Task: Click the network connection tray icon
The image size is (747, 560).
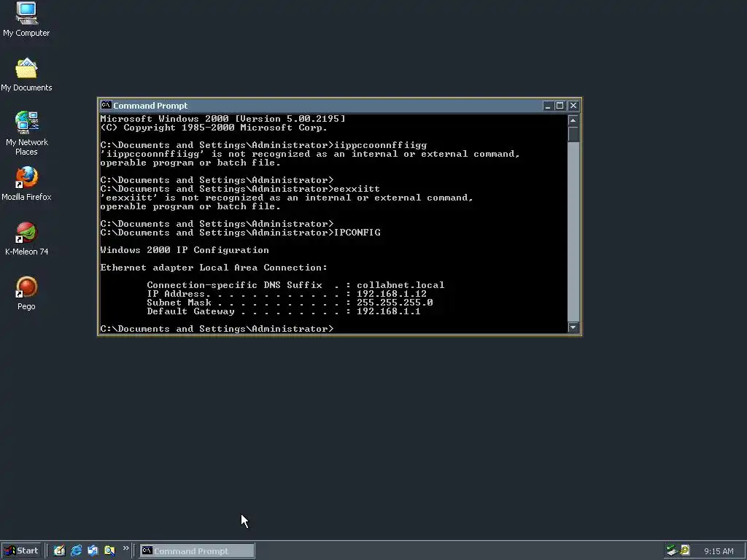Action: 672,551
